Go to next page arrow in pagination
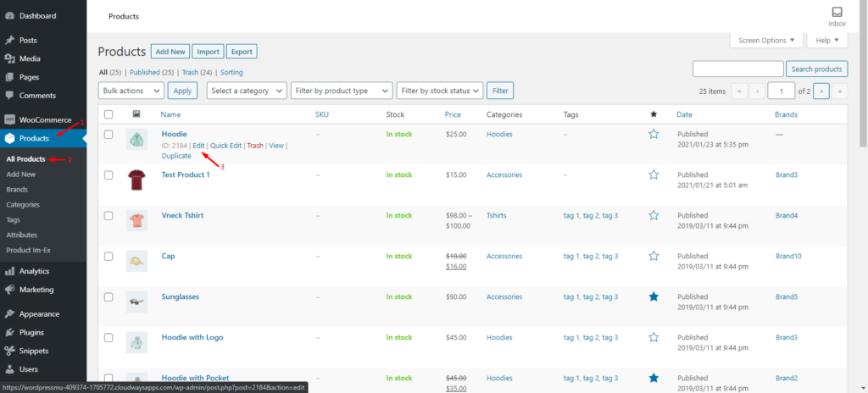 click(x=821, y=91)
